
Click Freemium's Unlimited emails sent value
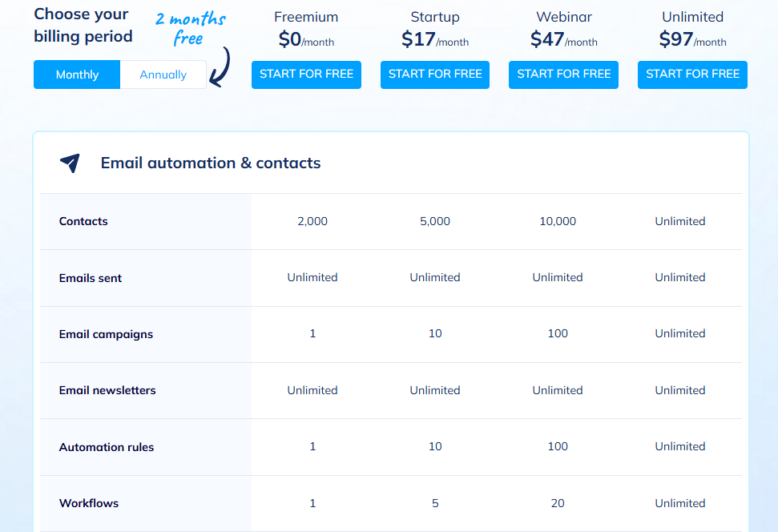click(312, 277)
